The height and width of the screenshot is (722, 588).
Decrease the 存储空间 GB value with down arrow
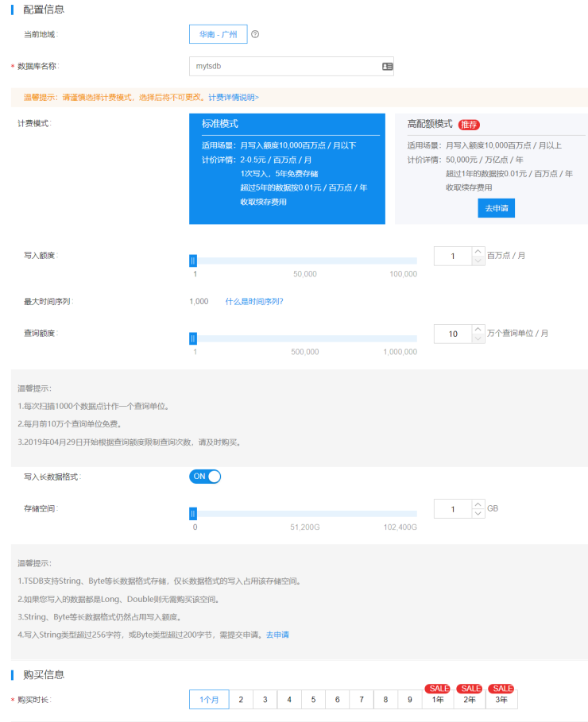tap(478, 513)
